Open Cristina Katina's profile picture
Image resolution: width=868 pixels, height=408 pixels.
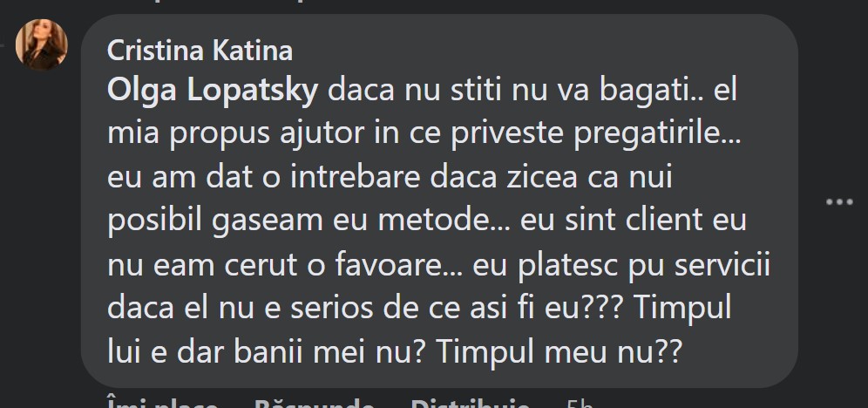42,44
